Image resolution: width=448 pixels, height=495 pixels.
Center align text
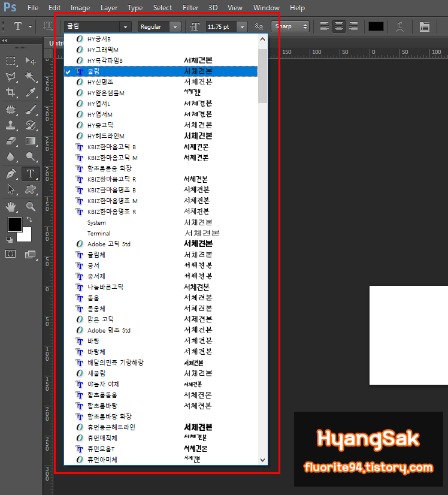pos(339,26)
